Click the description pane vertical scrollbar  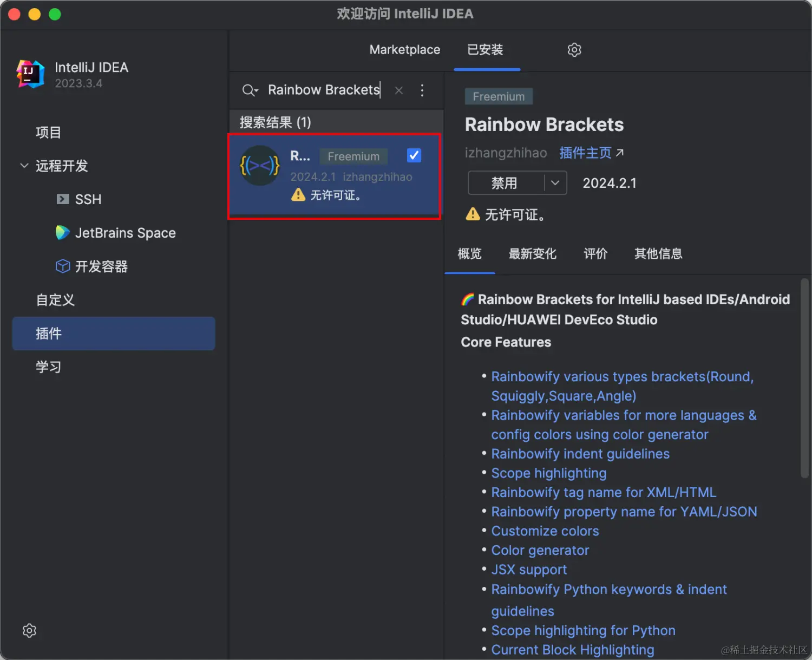804,378
